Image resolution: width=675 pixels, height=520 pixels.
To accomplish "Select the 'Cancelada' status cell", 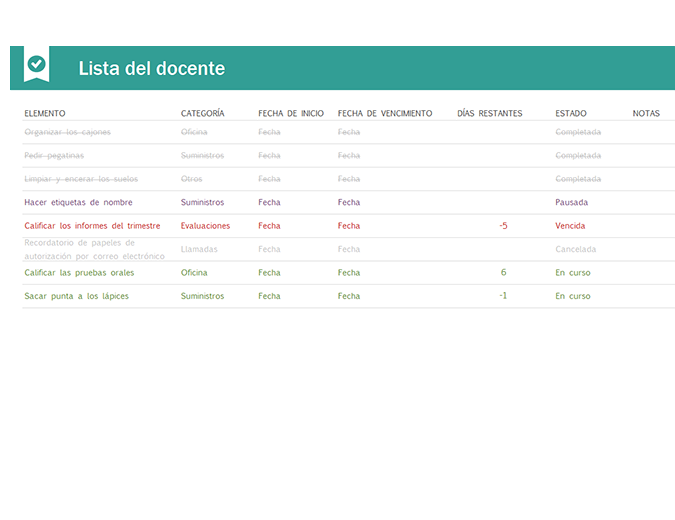I will coord(576,249).
